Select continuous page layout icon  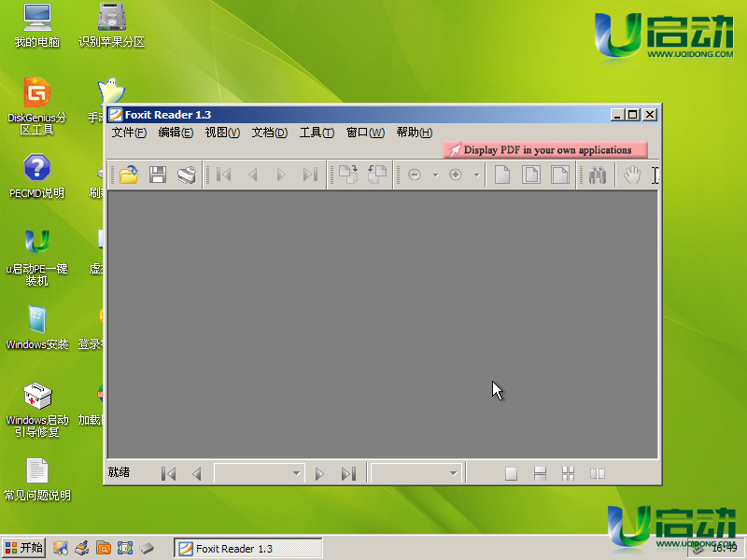540,473
